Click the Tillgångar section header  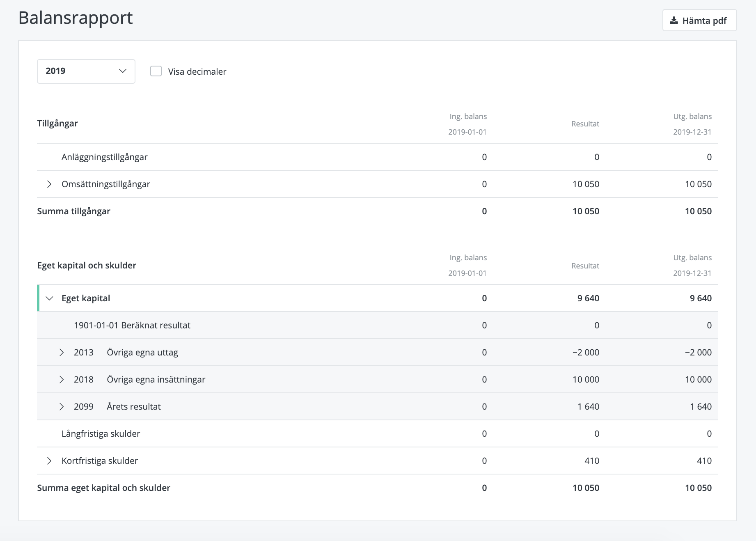click(x=57, y=124)
